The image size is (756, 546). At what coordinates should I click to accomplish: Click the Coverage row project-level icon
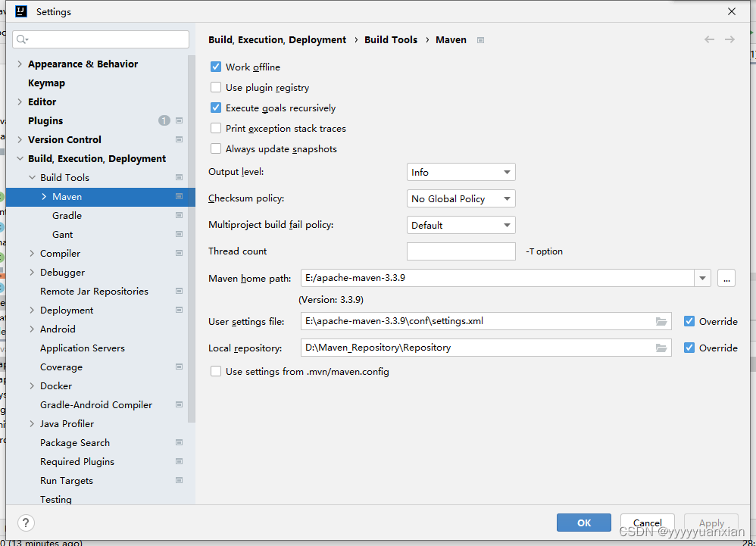point(179,367)
